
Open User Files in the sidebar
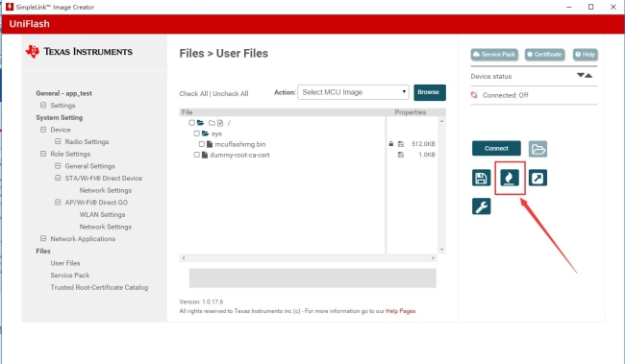point(65,263)
